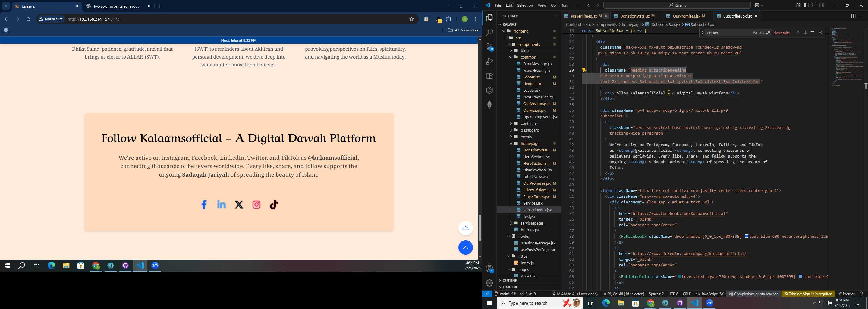868x309 pixels.
Task: Toggle Replace mode chevron in find widget
Action: point(702,33)
